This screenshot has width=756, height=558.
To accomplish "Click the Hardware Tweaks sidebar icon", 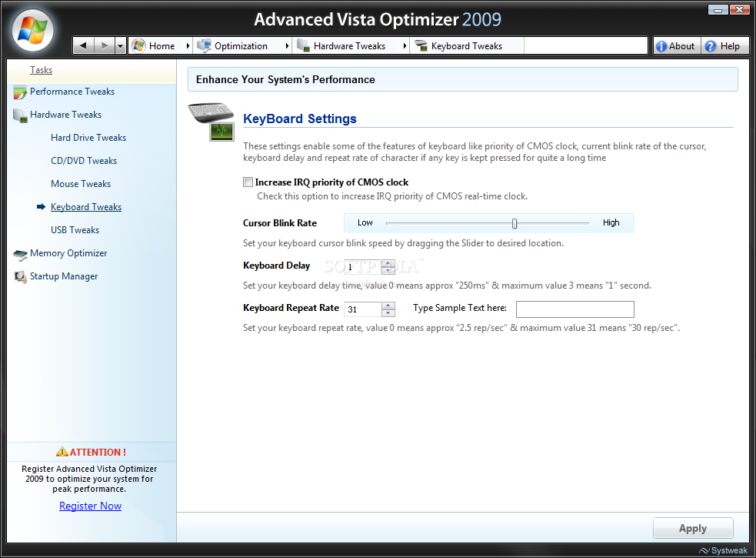I will coord(20,115).
